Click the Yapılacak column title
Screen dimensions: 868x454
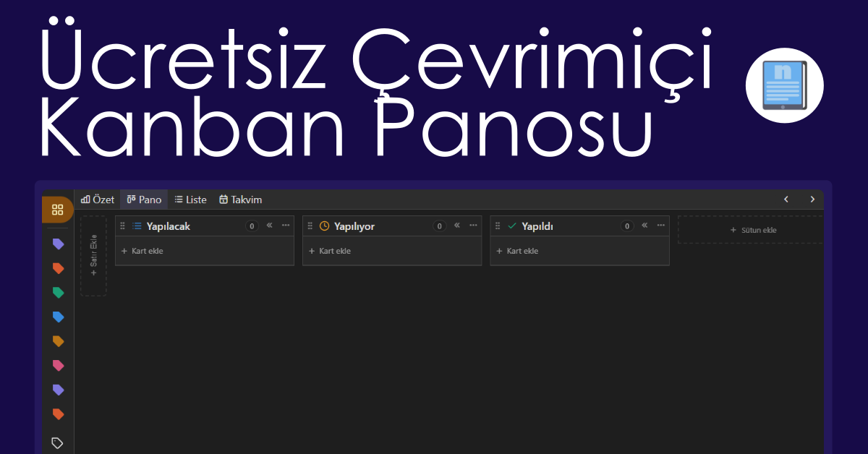tap(169, 226)
